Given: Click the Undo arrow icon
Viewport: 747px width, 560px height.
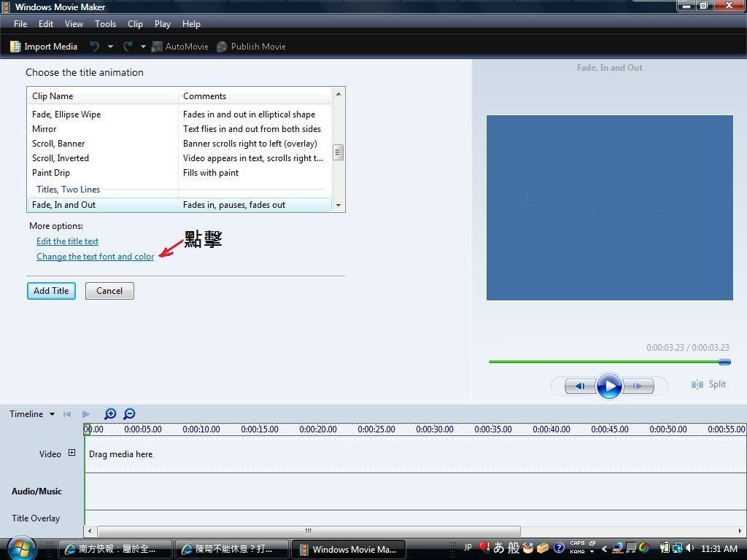Looking at the screenshot, I should pos(95,46).
